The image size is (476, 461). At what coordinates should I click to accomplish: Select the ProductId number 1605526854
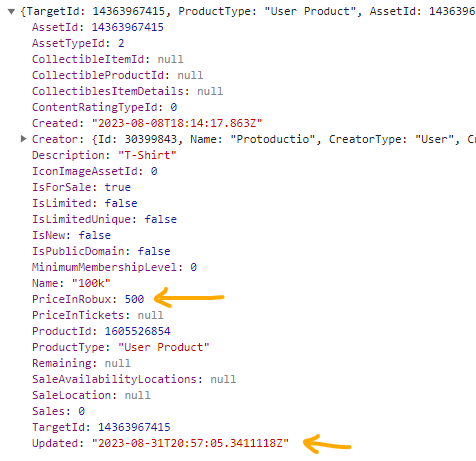tap(137, 331)
